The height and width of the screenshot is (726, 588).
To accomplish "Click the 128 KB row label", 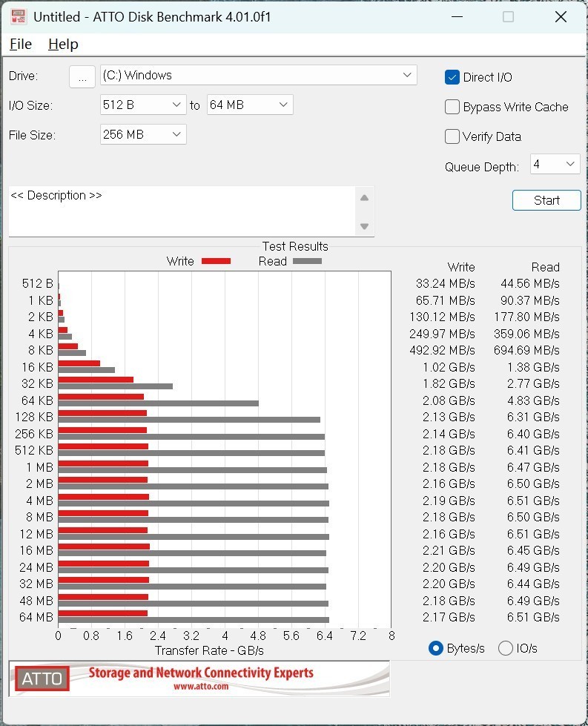I will 34,417.
